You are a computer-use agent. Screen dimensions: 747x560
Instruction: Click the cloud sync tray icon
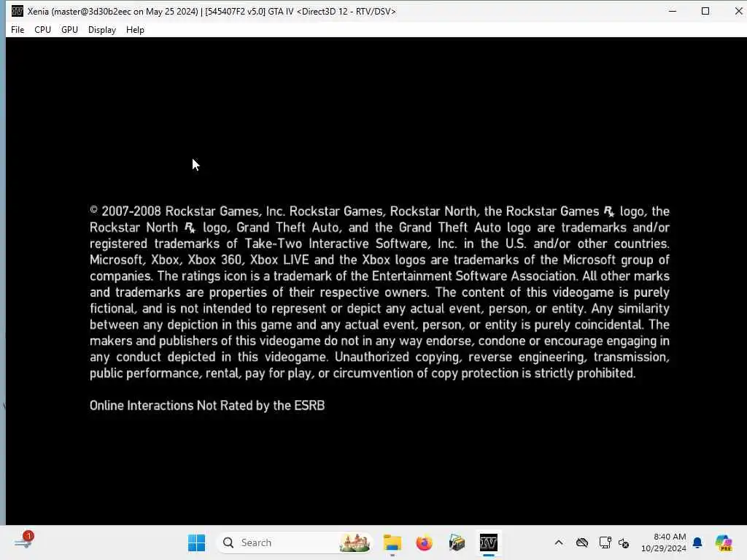click(x=582, y=542)
